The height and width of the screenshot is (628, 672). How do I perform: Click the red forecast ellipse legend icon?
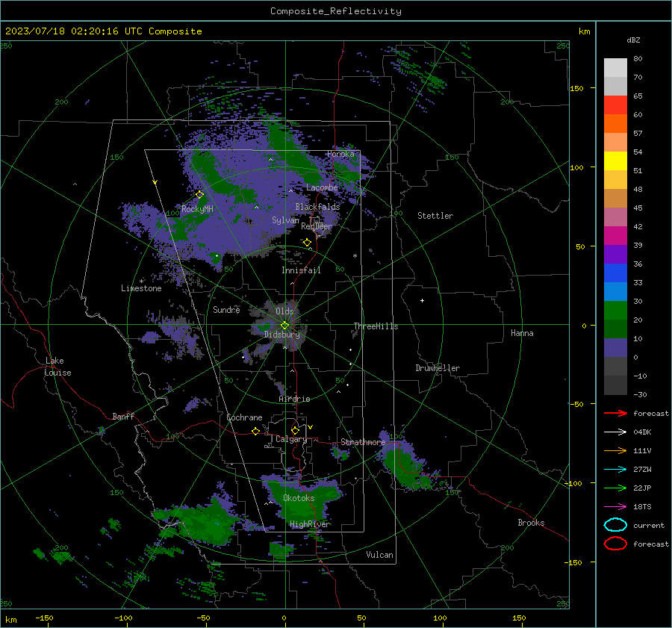pos(615,544)
